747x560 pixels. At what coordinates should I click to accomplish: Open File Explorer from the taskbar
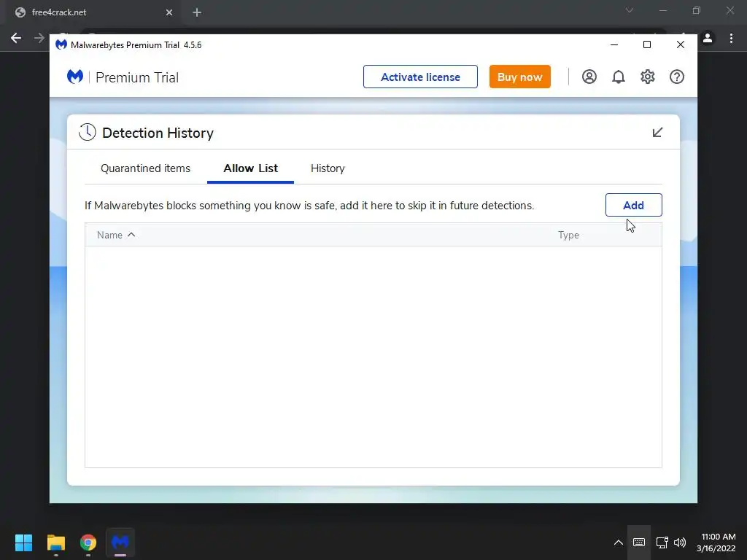[55, 542]
